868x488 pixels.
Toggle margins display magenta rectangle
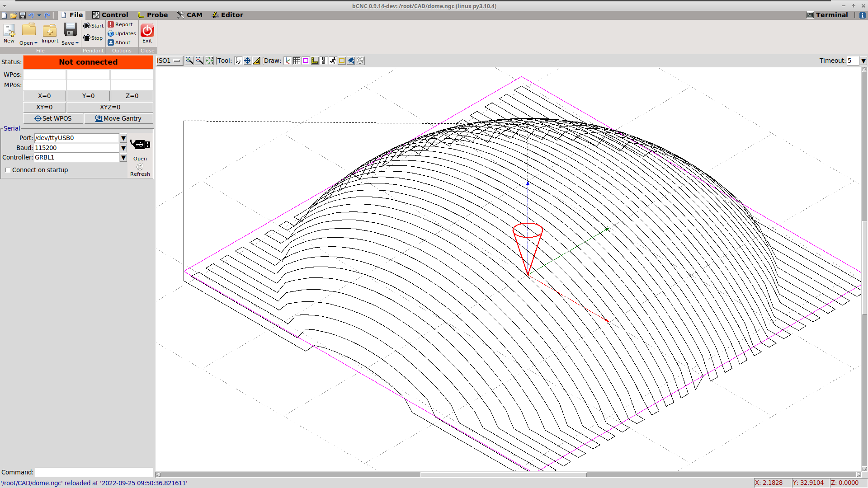306,61
